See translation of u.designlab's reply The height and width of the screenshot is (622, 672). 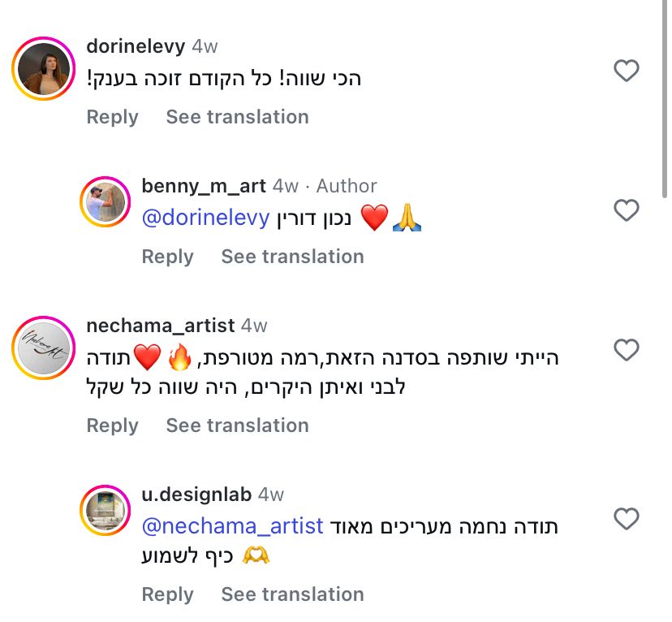(292, 594)
